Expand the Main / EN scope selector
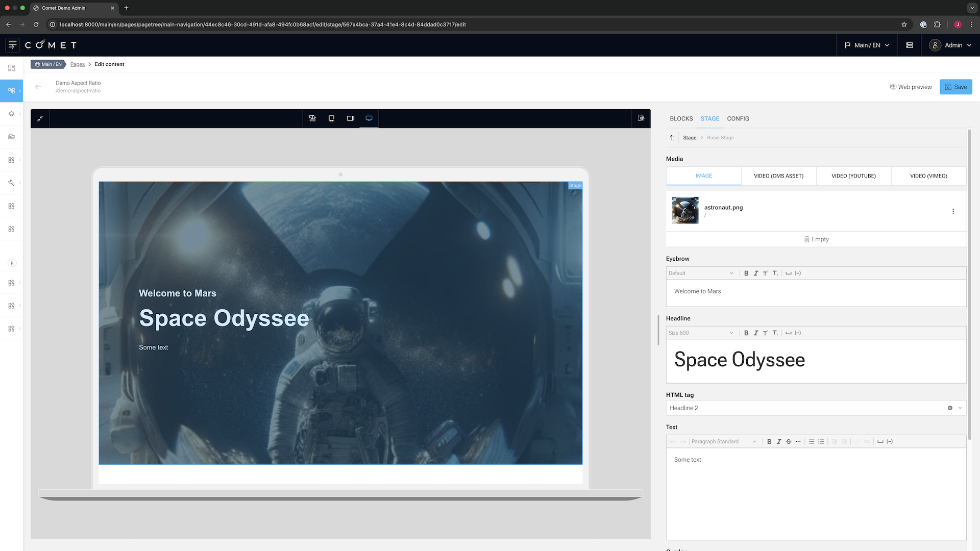The image size is (980, 551). [867, 45]
